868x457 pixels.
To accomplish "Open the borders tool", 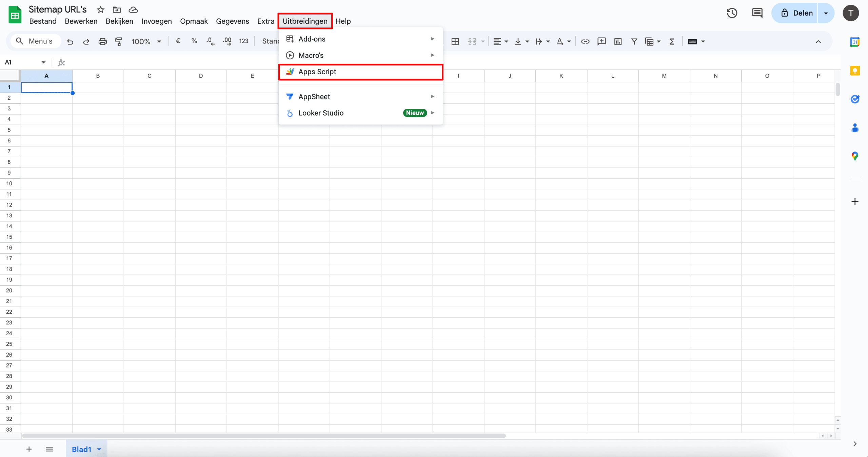I will [x=455, y=41].
